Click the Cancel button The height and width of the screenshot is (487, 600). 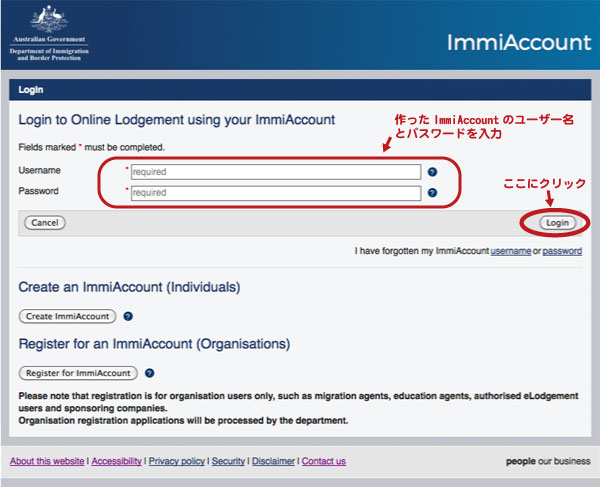tap(45, 223)
